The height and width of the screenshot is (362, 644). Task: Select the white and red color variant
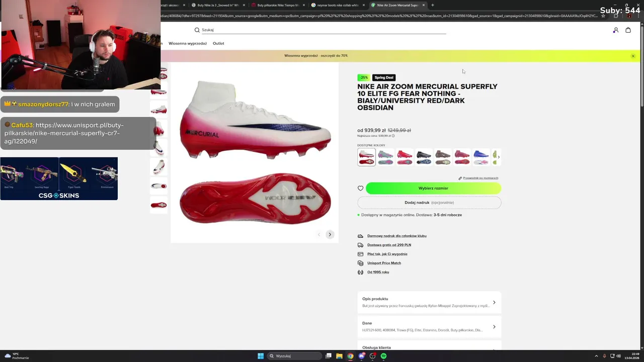[x=366, y=157]
